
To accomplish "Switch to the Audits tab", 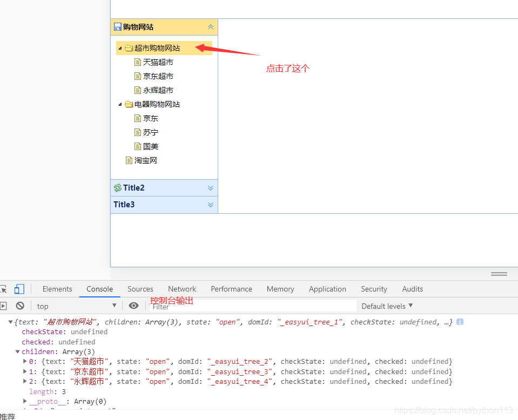I will pyautogui.click(x=413, y=289).
